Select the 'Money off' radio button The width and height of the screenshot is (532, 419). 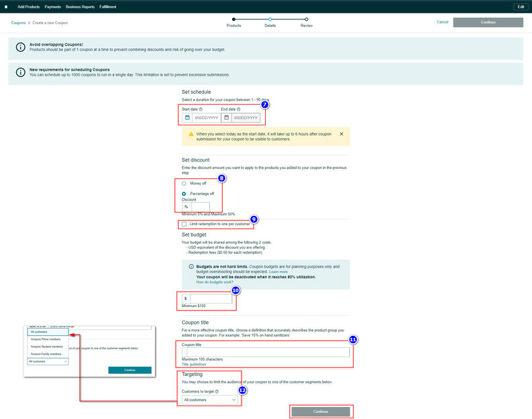pyautogui.click(x=184, y=184)
